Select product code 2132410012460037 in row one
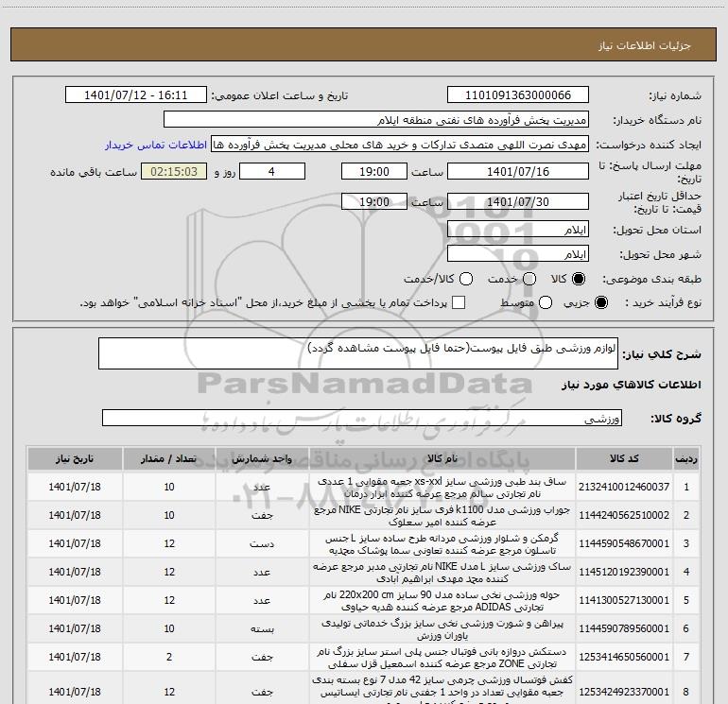Image resolution: width=728 pixels, height=704 pixels. [629, 487]
